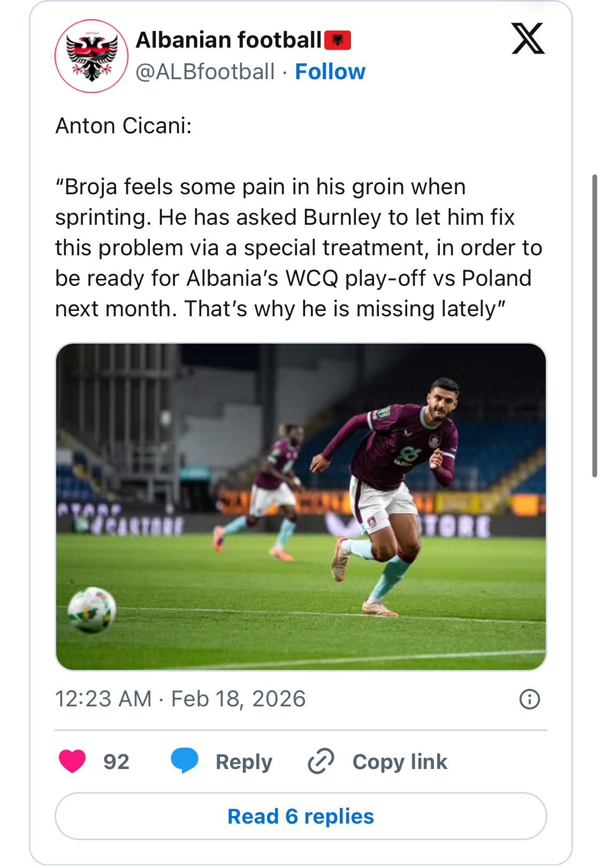Click the vertical scrollbar on the right
Screen dimensions: 602x868
(594, 325)
